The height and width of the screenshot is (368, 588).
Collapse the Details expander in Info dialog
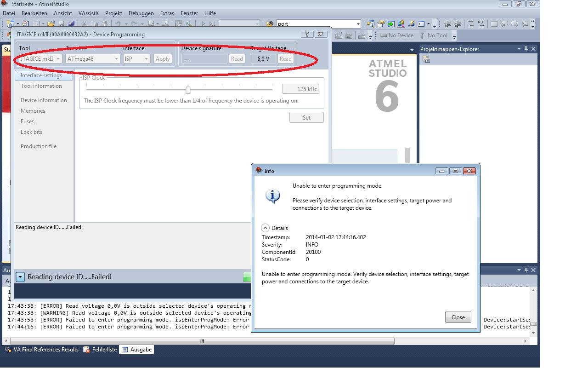point(266,228)
